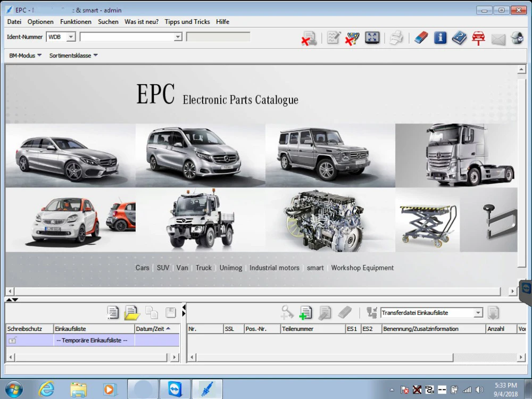Click the left-right splitter arrows between lower panels
Image resolution: width=532 pixels, height=399 pixels.
pos(184,310)
